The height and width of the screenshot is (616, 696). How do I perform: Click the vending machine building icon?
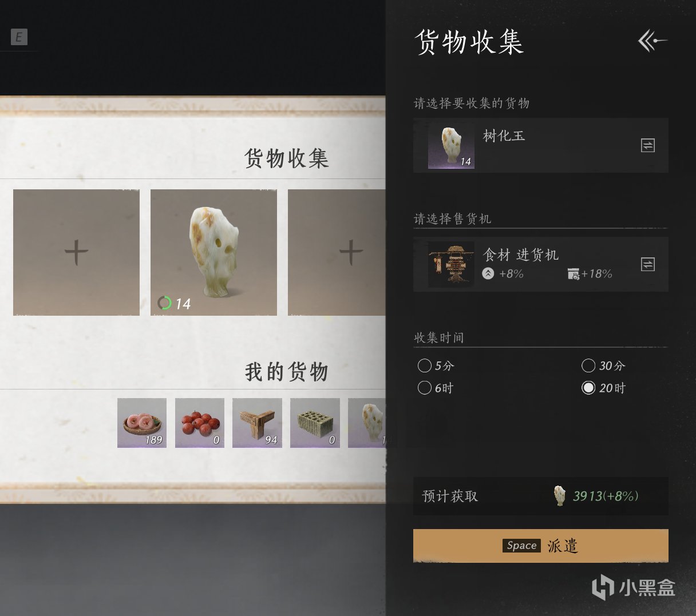(x=451, y=264)
